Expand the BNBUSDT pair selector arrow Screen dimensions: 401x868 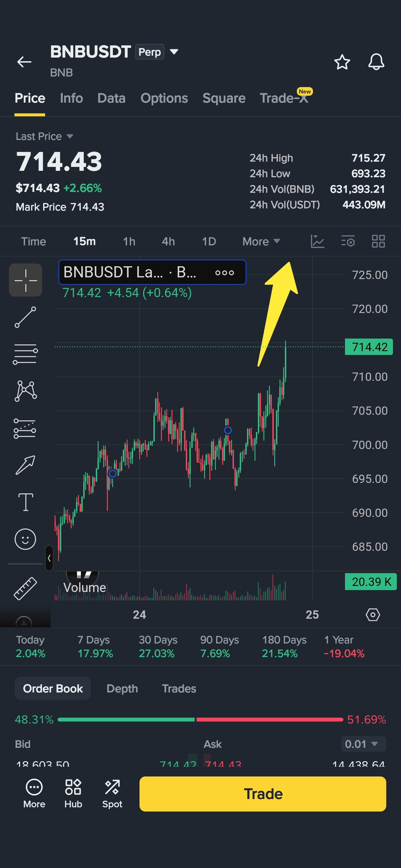coord(174,52)
